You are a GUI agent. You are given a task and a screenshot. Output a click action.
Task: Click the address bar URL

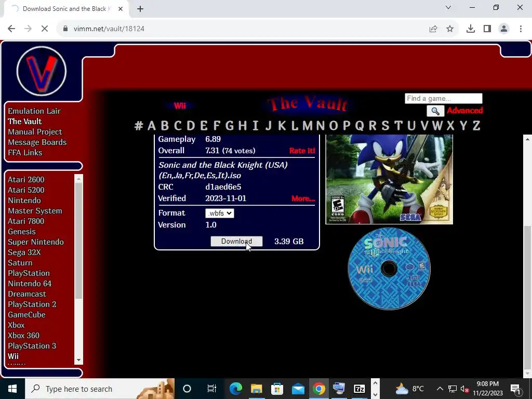(x=109, y=29)
